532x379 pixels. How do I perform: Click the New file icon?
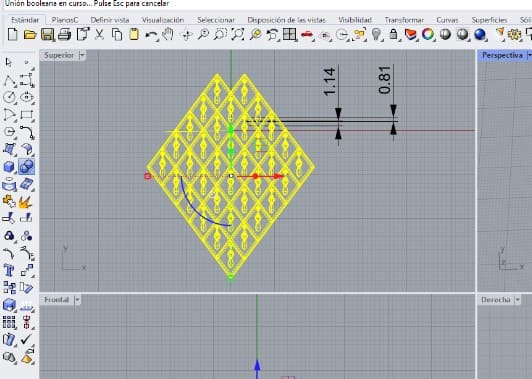coord(13,35)
